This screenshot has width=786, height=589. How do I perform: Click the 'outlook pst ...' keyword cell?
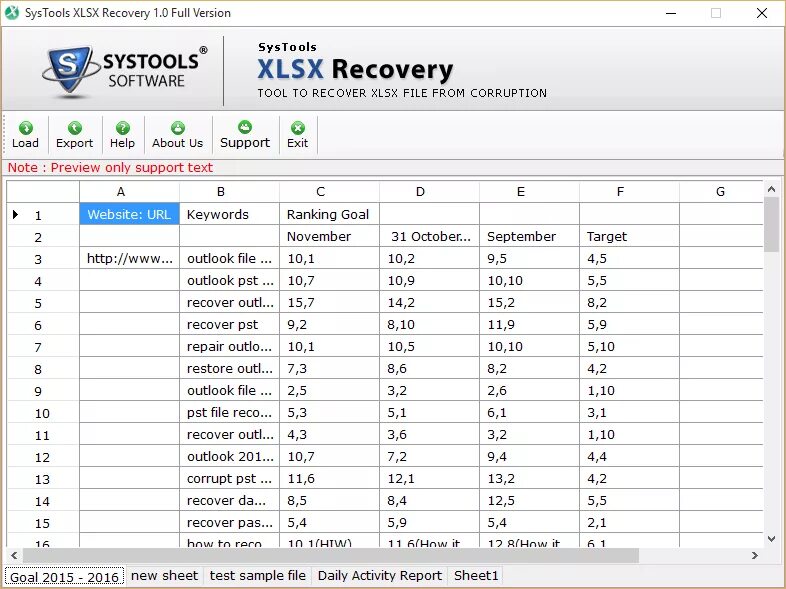tap(230, 280)
